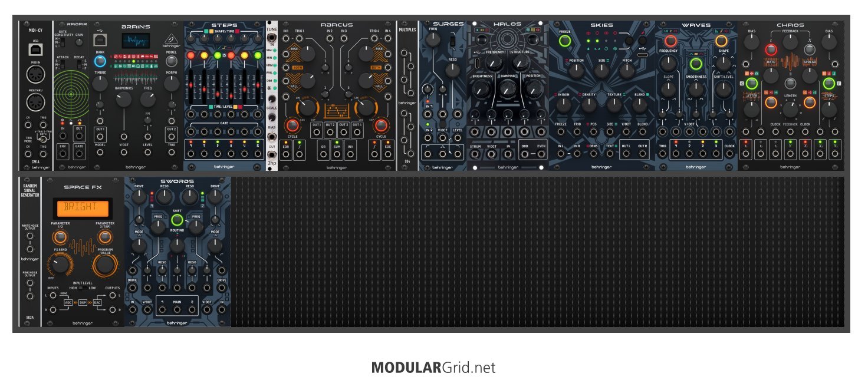This screenshot has width=868, height=380.
Task: Turn the Waves SLOPE knob
Action: [669, 89]
